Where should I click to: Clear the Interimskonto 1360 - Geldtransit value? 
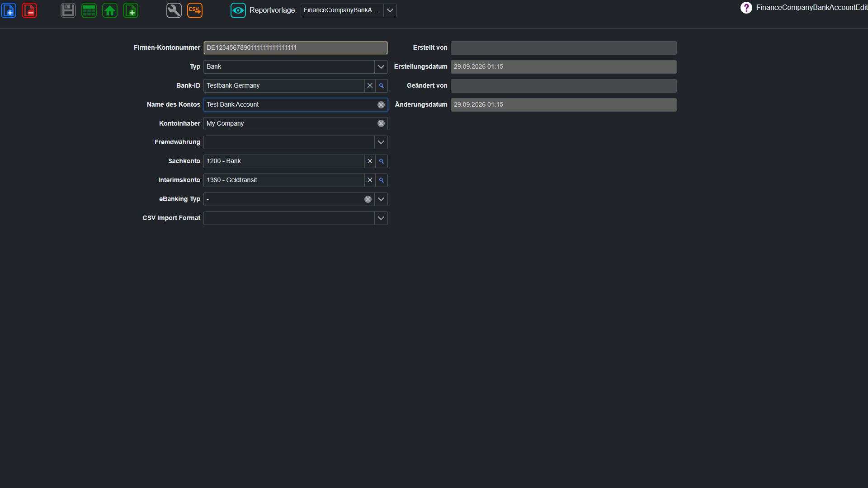click(x=370, y=180)
